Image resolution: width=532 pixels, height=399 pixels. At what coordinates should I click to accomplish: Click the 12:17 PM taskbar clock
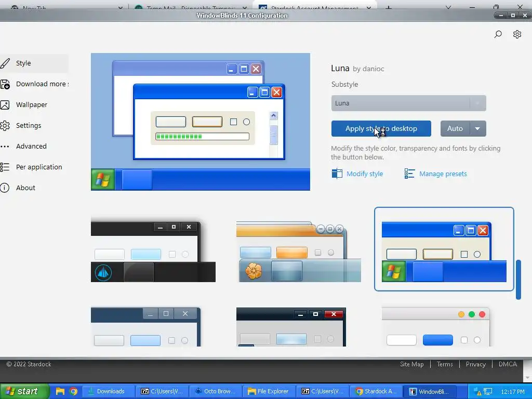tap(512, 392)
